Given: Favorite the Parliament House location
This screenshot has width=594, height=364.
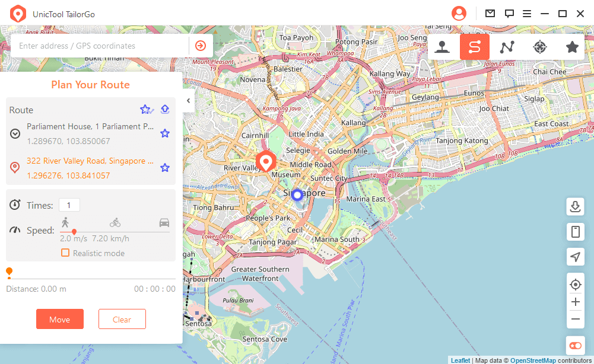Looking at the screenshot, I should [x=165, y=133].
